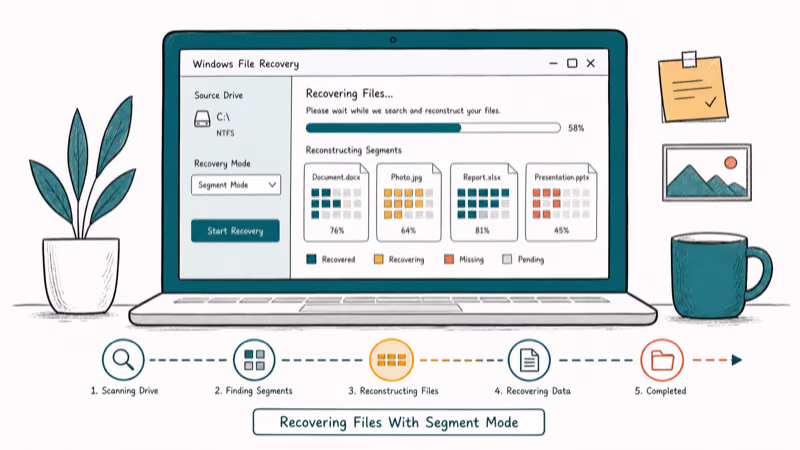Image resolution: width=800 pixels, height=450 pixels.
Task: Click the Recovering Data document icon
Action: pyautogui.click(x=529, y=360)
